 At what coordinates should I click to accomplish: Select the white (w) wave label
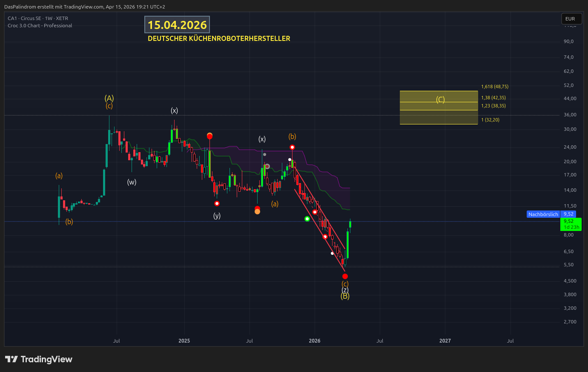(132, 182)
